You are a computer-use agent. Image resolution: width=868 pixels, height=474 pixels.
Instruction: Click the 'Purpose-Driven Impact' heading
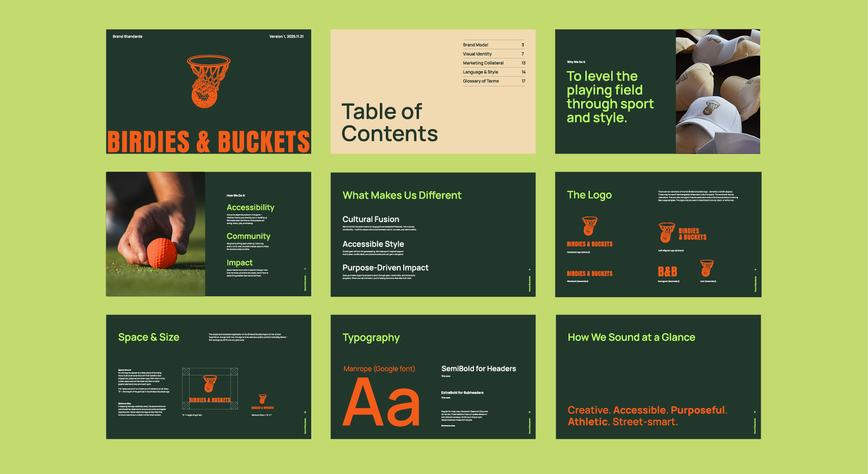pyautogui.click(x=385, y=268)
